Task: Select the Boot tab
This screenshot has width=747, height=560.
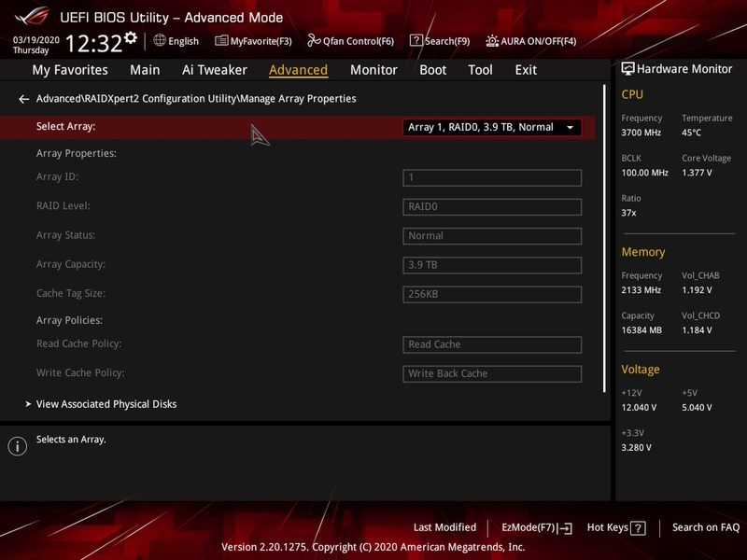Action: 433,70
